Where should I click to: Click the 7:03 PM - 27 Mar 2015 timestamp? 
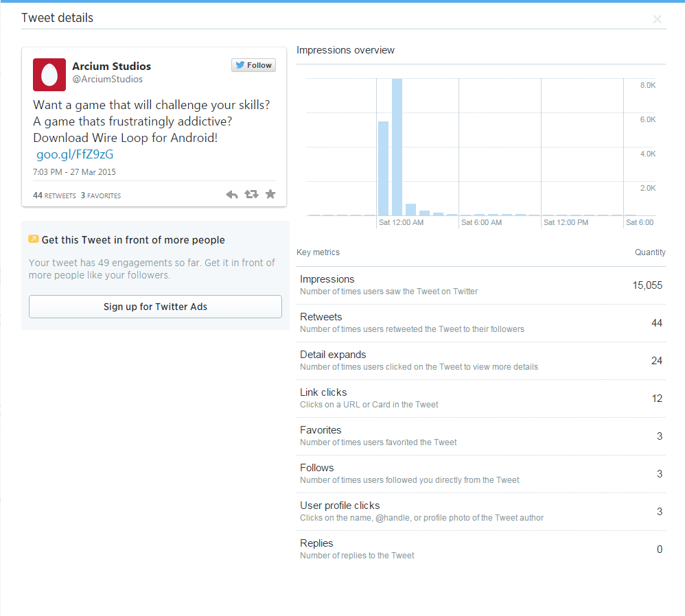click(74, 172)
